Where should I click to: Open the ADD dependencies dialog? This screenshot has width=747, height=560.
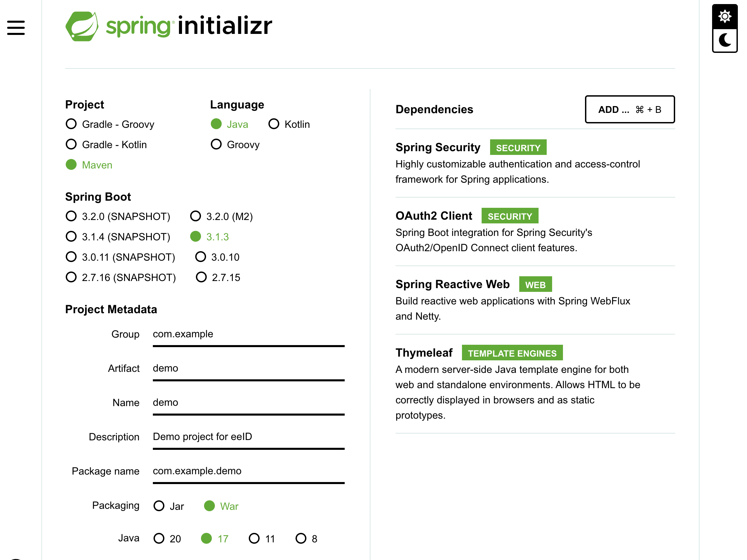[630, 109]
